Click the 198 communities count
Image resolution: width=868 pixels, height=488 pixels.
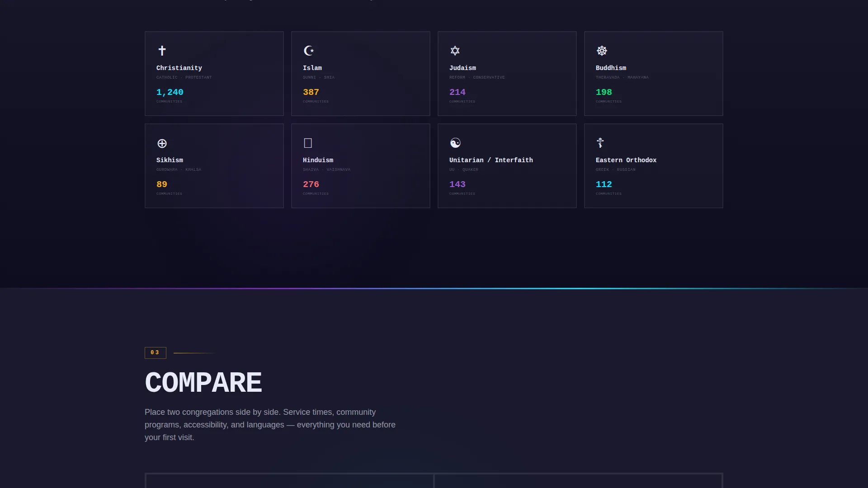[604, 92]
